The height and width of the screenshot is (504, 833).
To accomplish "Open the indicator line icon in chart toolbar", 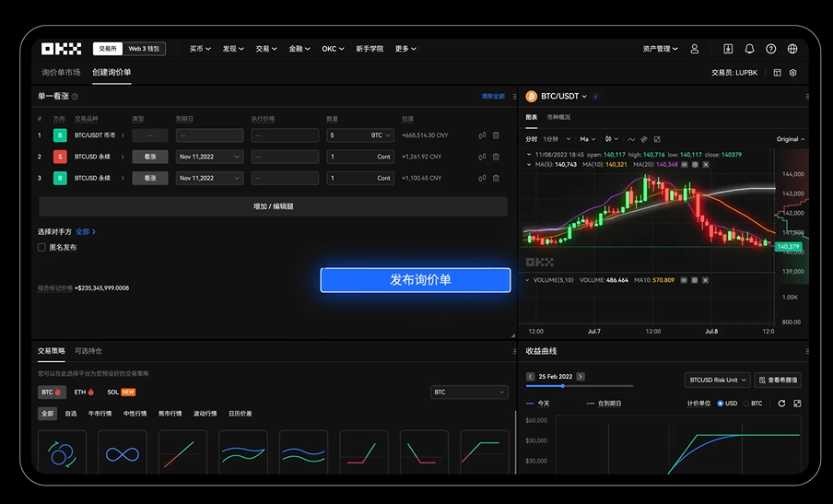I will coord(630,139).
